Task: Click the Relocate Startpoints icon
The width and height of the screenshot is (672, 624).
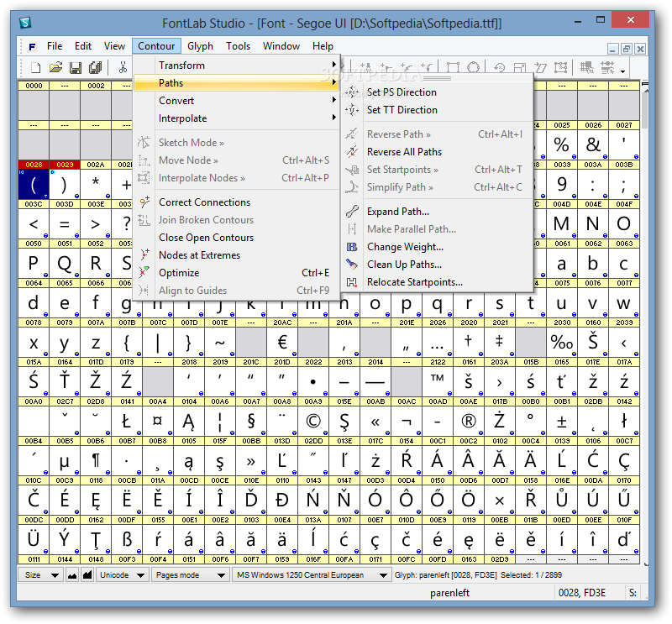Action: click(352, 282)
